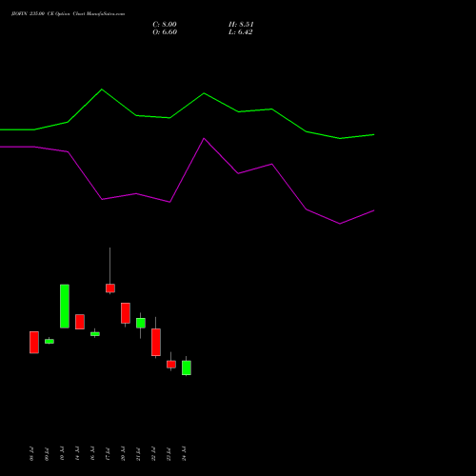Select the red candlestick for 08 Jul
Viewport: 476px width, 476px height.
click(x=34, y=343)
